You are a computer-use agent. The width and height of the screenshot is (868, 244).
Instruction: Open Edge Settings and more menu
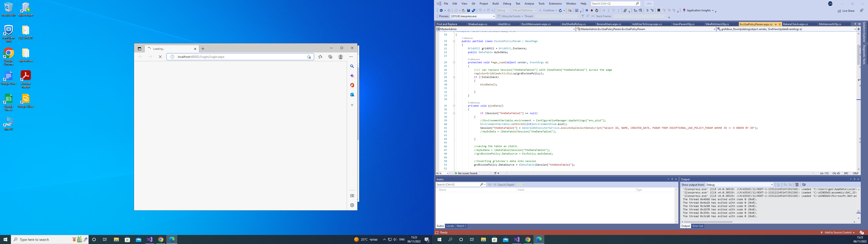tap(351, 57)
